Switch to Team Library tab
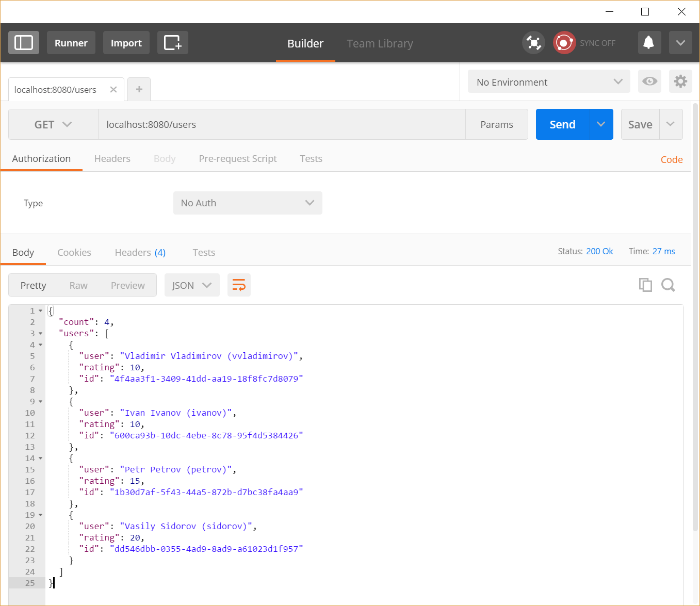Image resolution: width=700 pixels, height=606 pixels. [380, 43]
